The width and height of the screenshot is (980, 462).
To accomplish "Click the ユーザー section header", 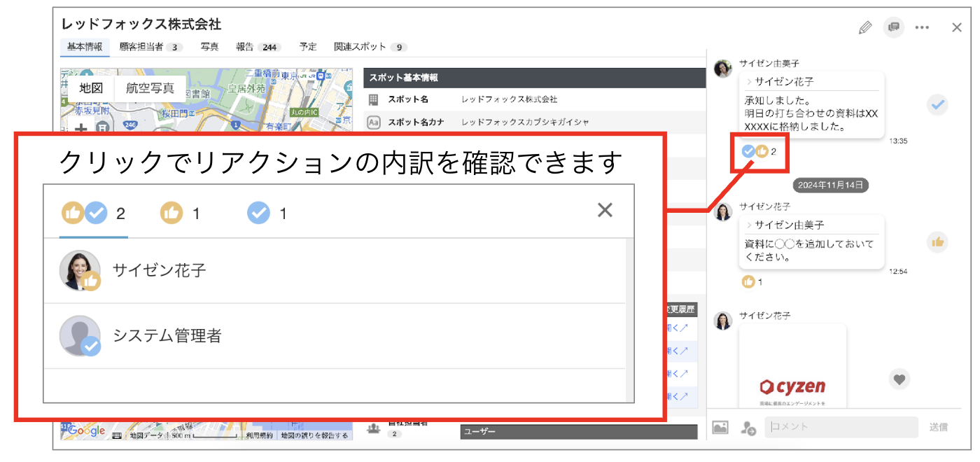I will coord(579,432).
